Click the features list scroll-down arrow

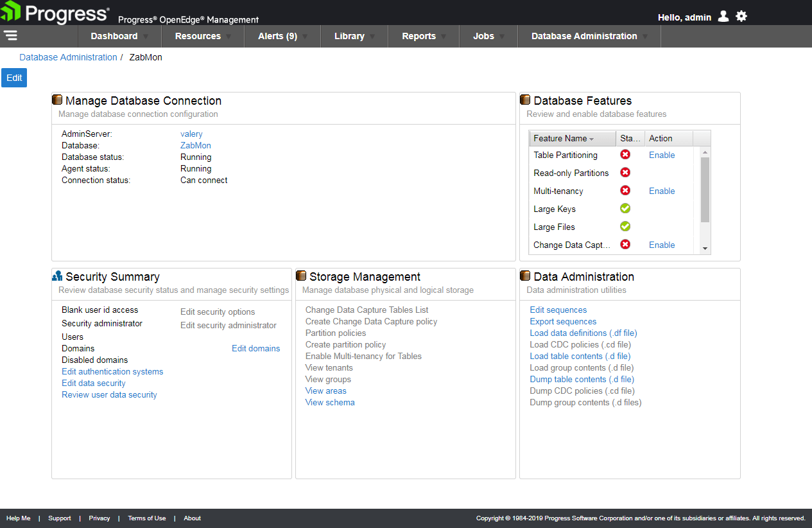(705, 249)
